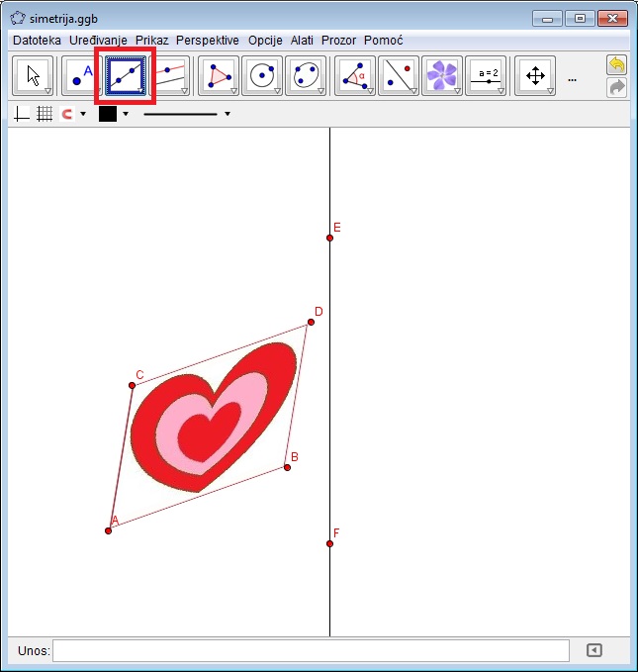The image size is (638, 672).
Task: Click point F on the line
Action: coord(330,544)
